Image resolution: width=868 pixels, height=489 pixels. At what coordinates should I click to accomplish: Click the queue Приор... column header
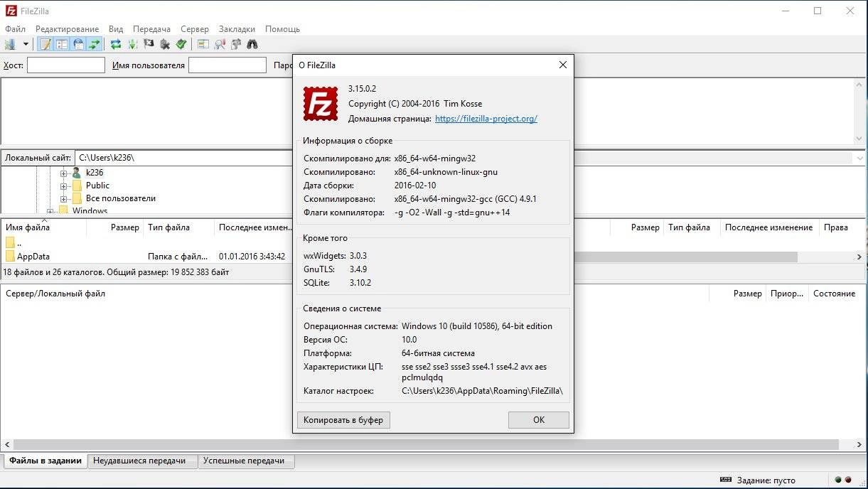coord(787,294)
